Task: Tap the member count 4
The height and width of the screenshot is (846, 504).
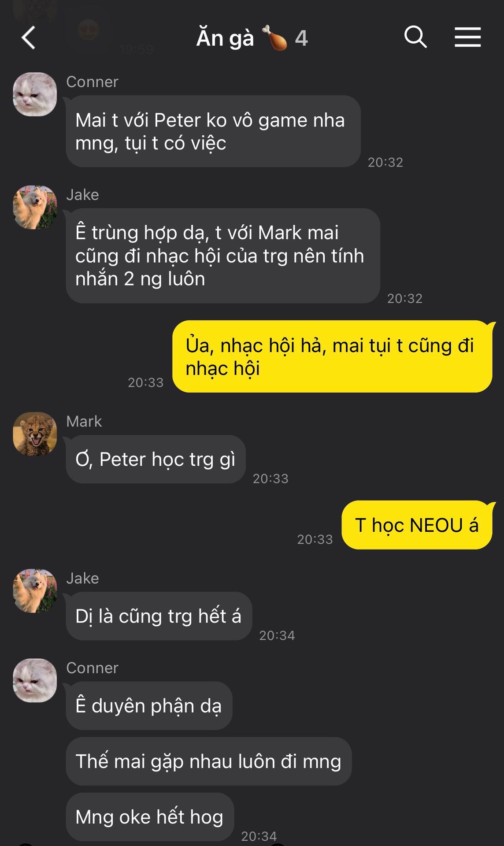Action: (301, 38)
